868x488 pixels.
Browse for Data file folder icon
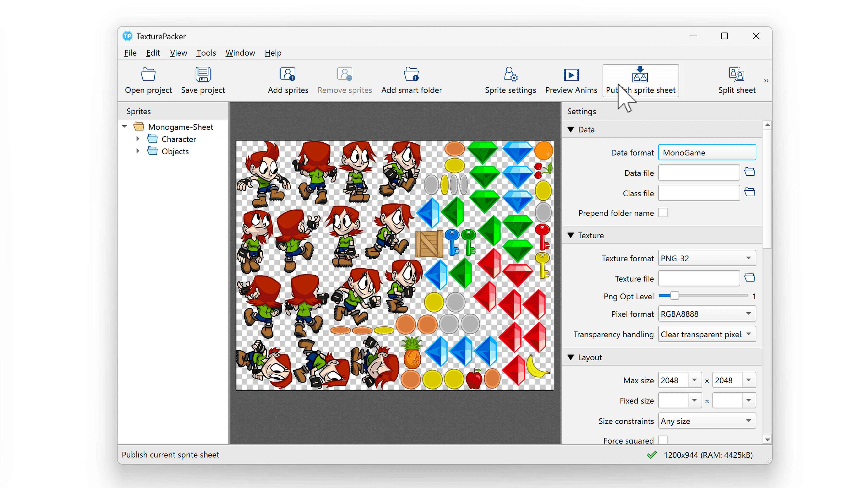pyautogui.click(x=749, y=172)
